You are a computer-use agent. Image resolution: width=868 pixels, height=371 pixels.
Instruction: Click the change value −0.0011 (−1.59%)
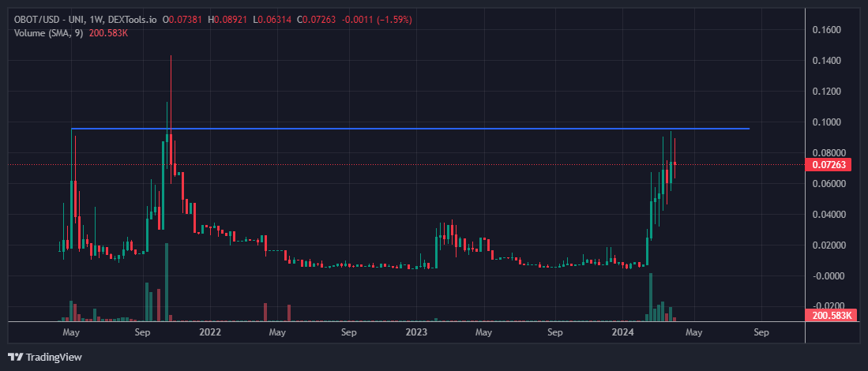[377, 20]
